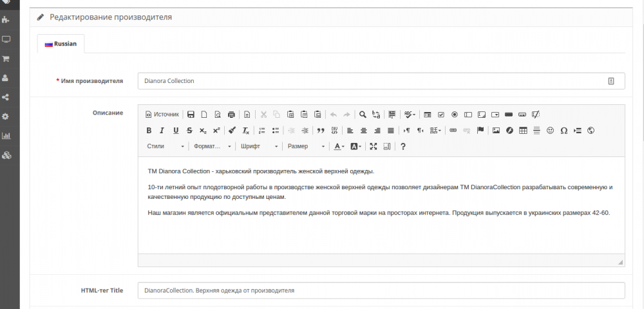Screen dimensions: 644x309
Task: Open the Стили styles dropdown
Action: 166,147
